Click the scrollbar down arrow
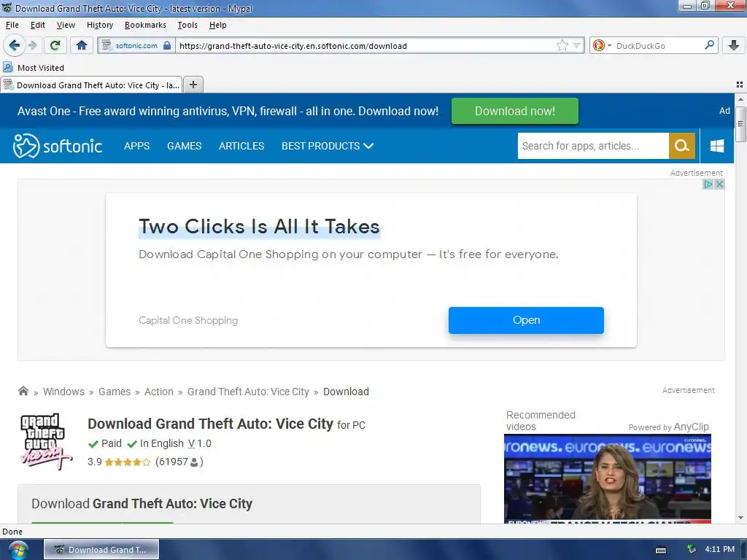 [x=740, y=518]
